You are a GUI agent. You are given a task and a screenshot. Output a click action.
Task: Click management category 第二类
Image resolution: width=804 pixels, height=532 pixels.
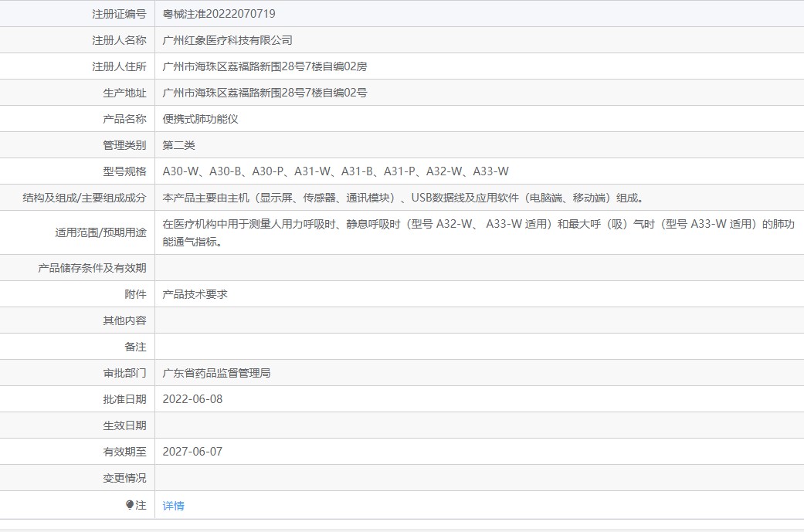[x=179, y=145]
